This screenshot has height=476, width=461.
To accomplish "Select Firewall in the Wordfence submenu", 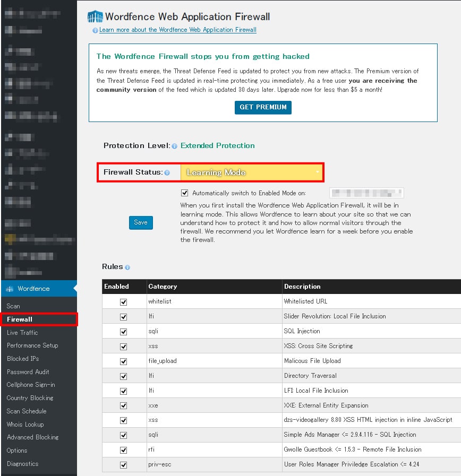I will (x=20, y=319).
